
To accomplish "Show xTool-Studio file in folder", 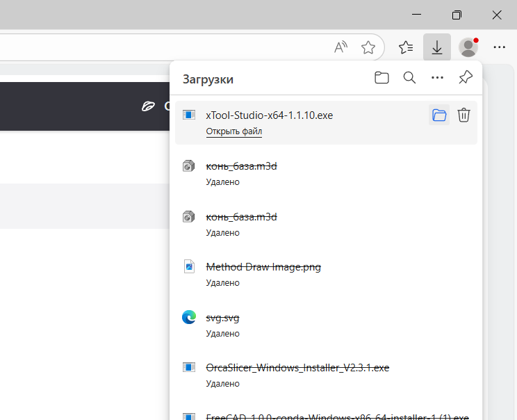I will pyautogui.click(x=439, y=115).
